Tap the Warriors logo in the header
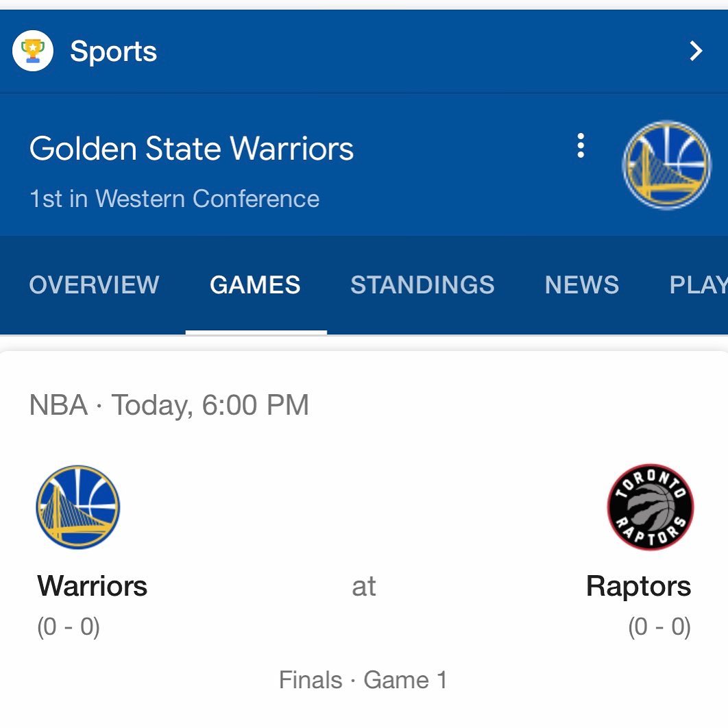 point(666,165)
